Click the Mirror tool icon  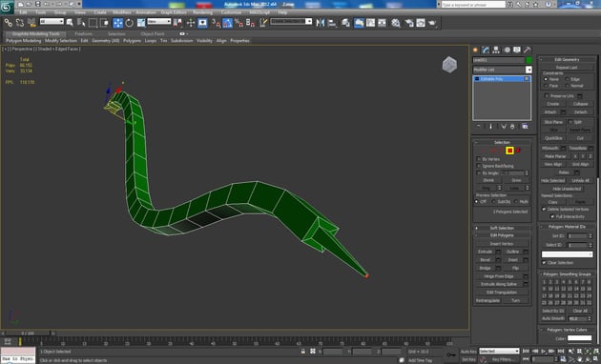point(320,23)
